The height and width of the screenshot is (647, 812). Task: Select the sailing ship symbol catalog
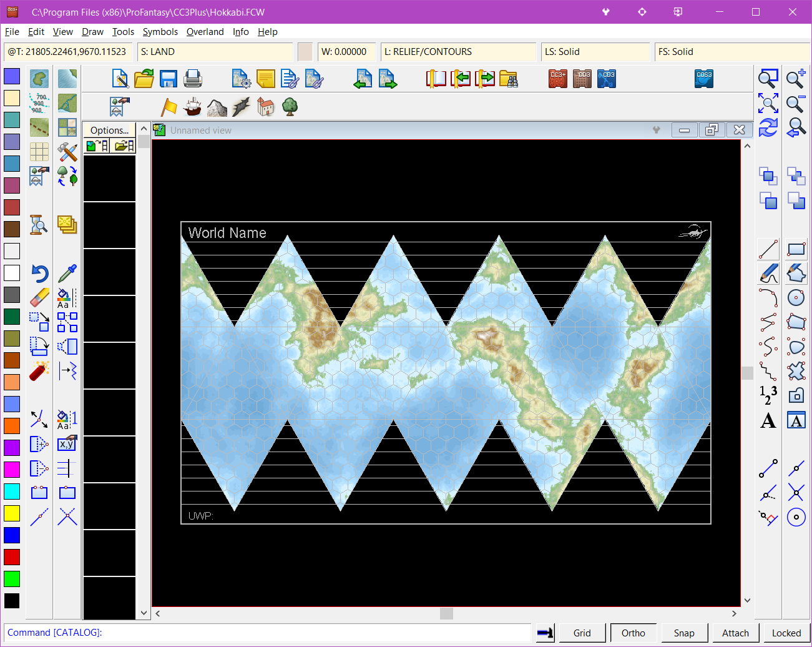(x=193, y=107)
